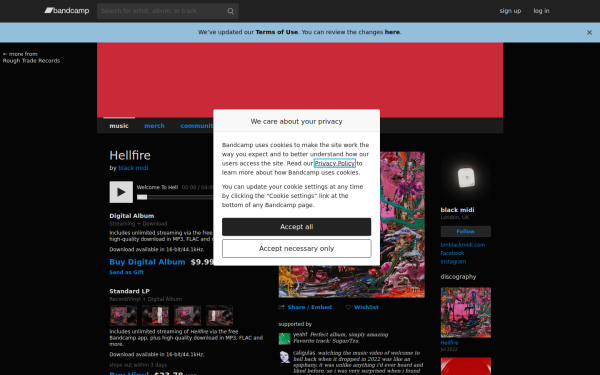This screenshot has height=375, width=600.
Task: Open the black midi artist link by title
Action: [133, 168]
